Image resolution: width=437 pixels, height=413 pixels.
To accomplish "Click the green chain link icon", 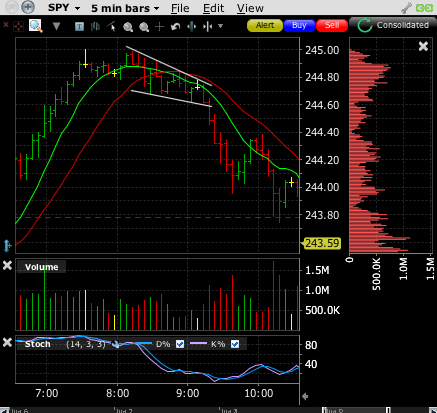I will pyautogui.click(x=425, y=8).
